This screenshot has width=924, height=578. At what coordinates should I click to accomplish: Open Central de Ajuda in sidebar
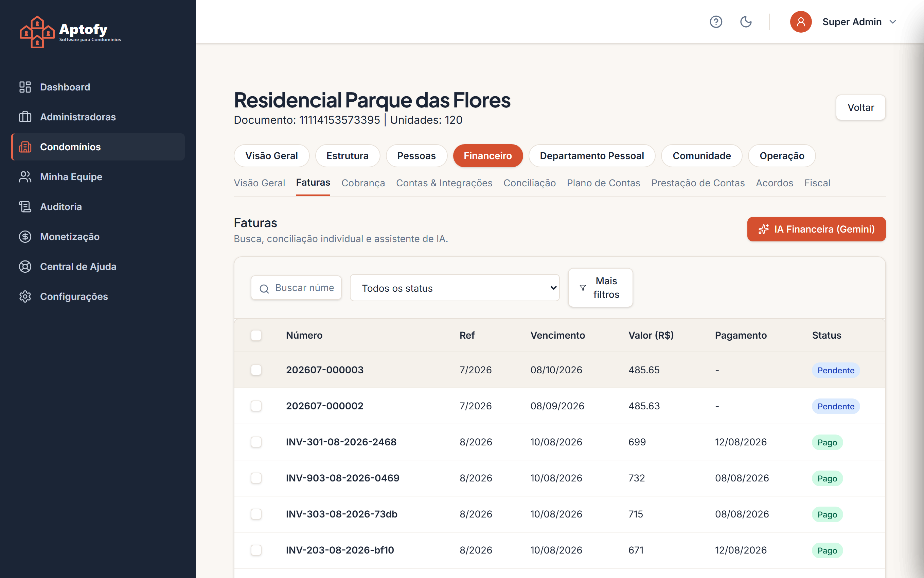coord(98,267)
